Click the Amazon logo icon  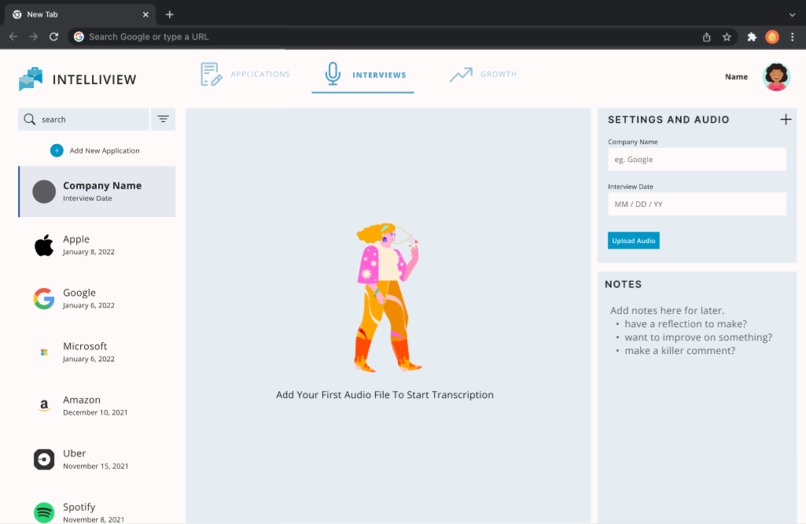click(44, 406)
